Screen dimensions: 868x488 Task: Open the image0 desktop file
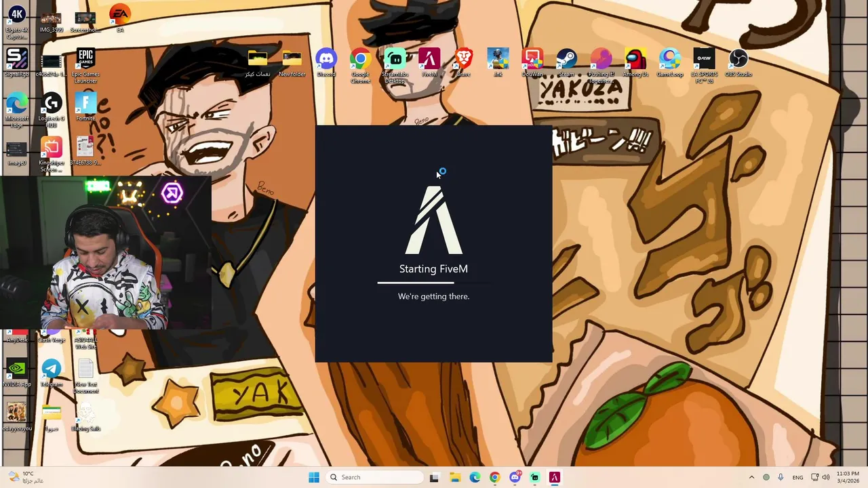pos(16,153)
